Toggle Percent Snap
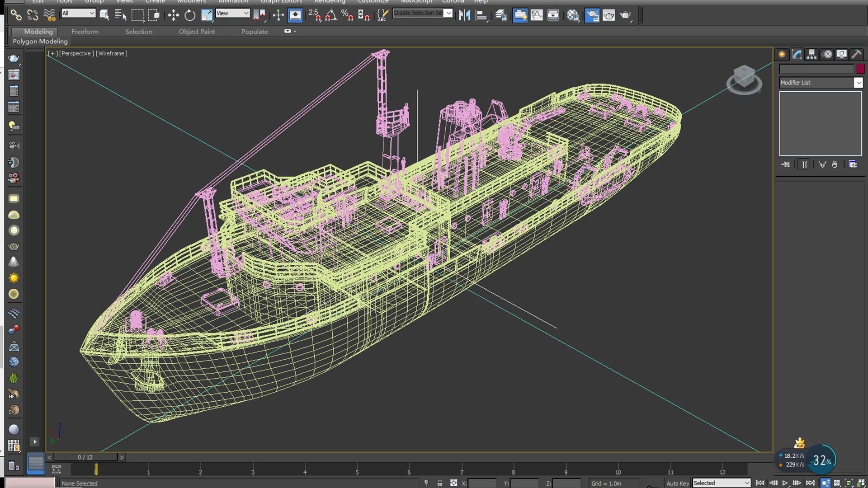The height and width of the screenshot is (488, 868). point(347,15)
